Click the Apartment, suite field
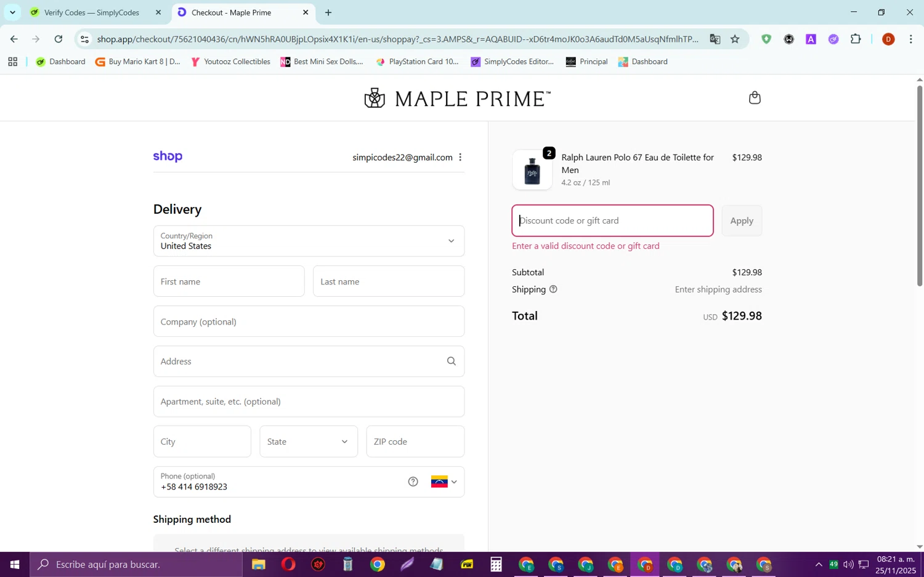 pyautogui.click(x=309, y=401)
